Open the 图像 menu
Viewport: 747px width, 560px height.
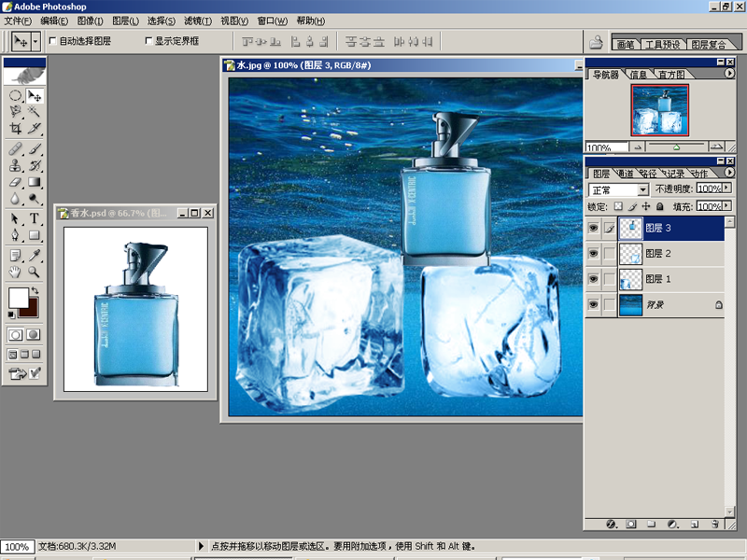tap(90, 21)
